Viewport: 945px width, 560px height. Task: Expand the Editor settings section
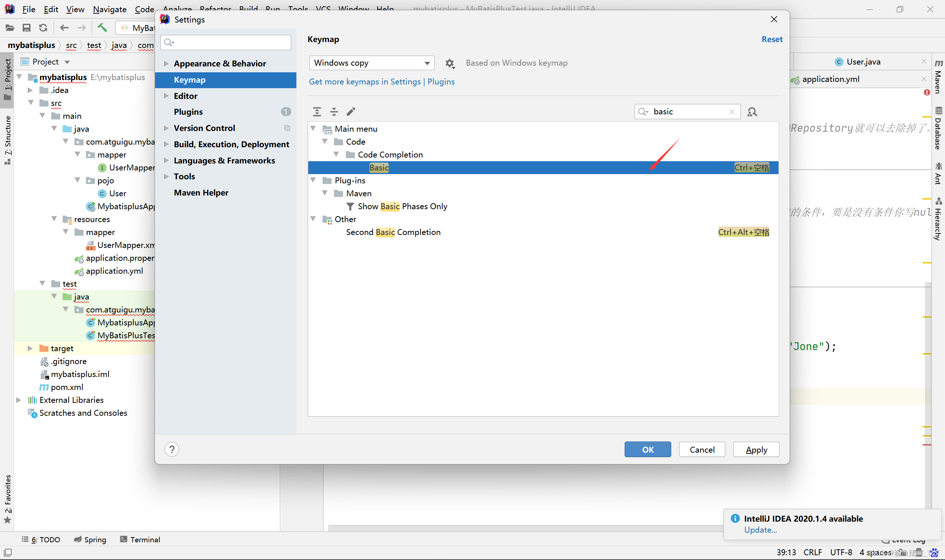tap(166, 96)
